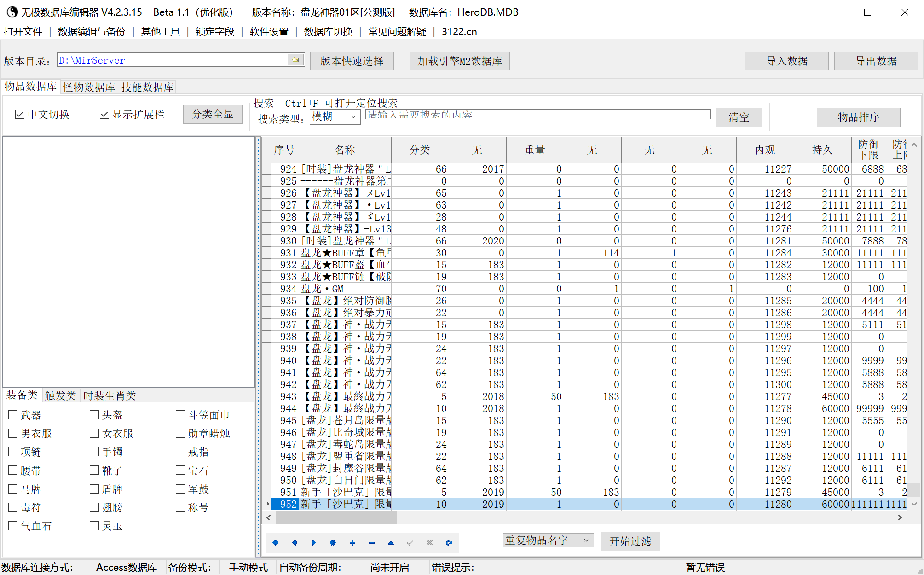Open the 重复物品名字 filter dropdown
The width and height of the screenshot is (924, 575).
click(548, 540)
